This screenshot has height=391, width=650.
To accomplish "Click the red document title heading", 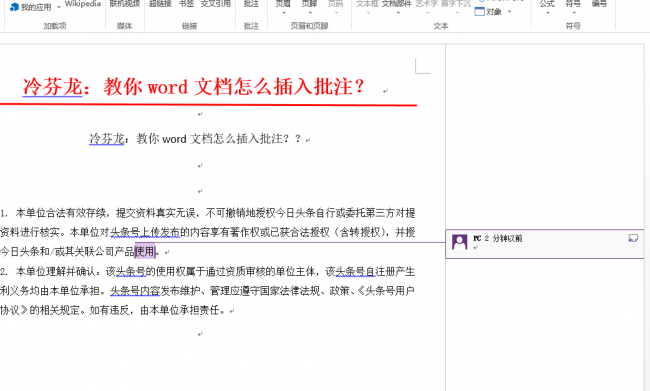I will [193, 87].
